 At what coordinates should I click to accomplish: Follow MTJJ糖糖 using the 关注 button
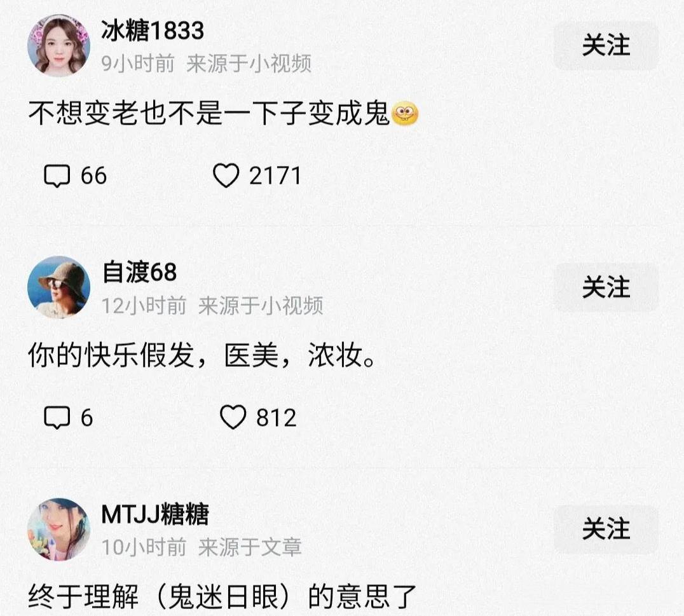point(606,529)
